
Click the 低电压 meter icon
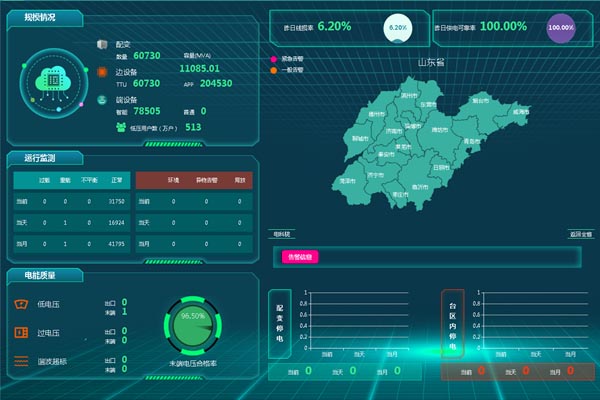[21, 304]
